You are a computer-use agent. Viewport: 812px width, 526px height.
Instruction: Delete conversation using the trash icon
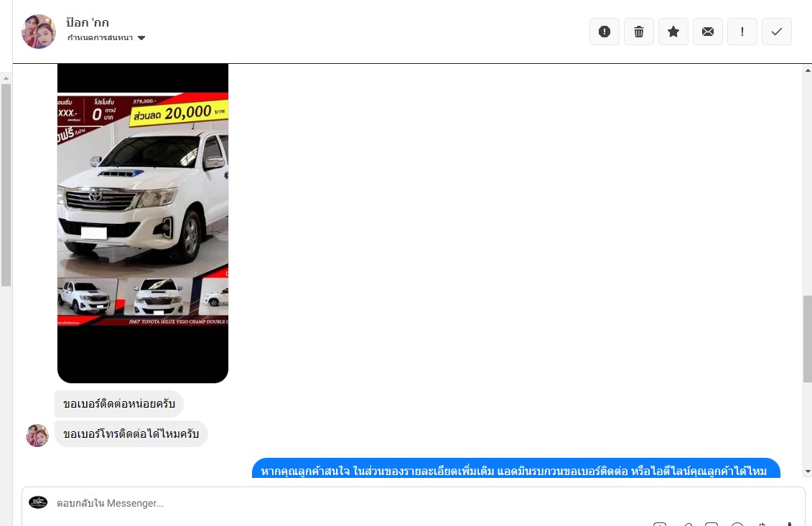point(638,32)
